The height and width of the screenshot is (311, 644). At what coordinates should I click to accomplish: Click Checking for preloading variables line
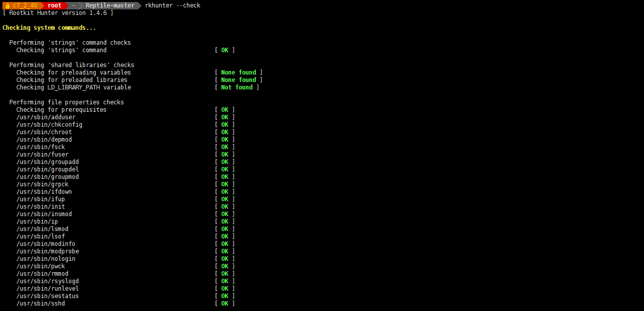point(73,73)
